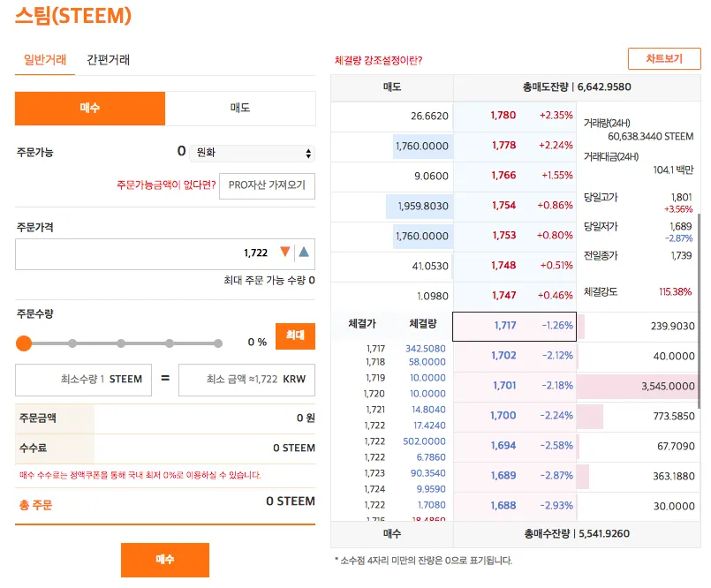Open the 체결량 강조설정이란? help link
The width and height of the screenshot is (711, 588).
(378, 60)
